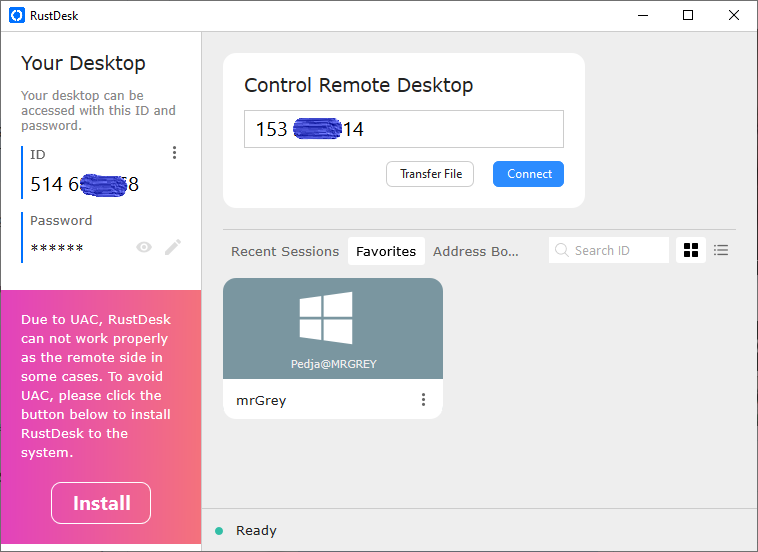Image resolution: width=758 pixels, height=552 pixels.
Task: Toggle password visibility with the eye icon
Action: tap(144, 247)
